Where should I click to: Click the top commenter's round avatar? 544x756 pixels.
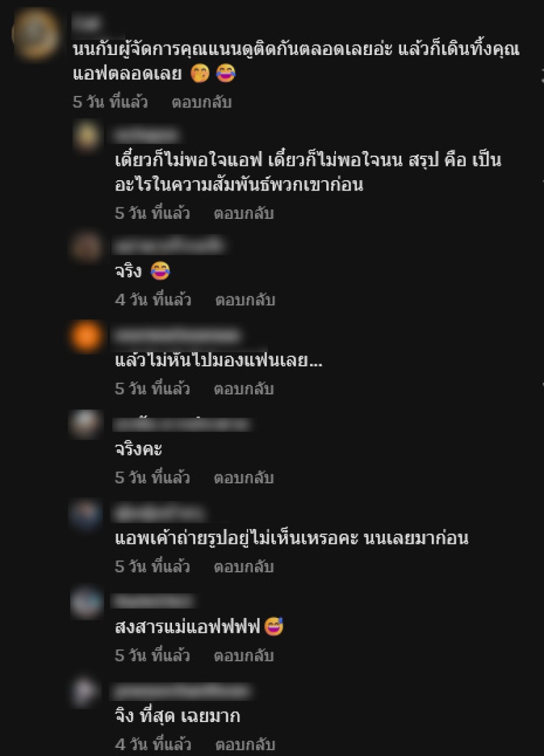[35, 34]
